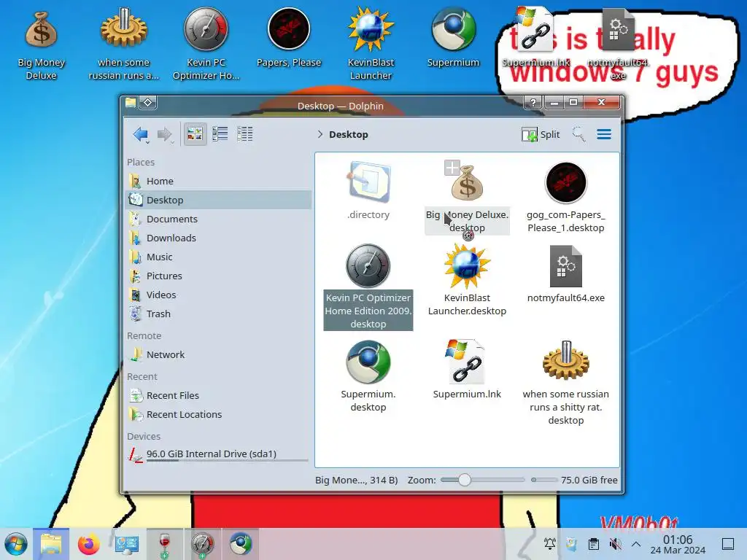Expand hidden system tray icons arrow
This screenshot has height=560, width=747.
tap(636, 544)
